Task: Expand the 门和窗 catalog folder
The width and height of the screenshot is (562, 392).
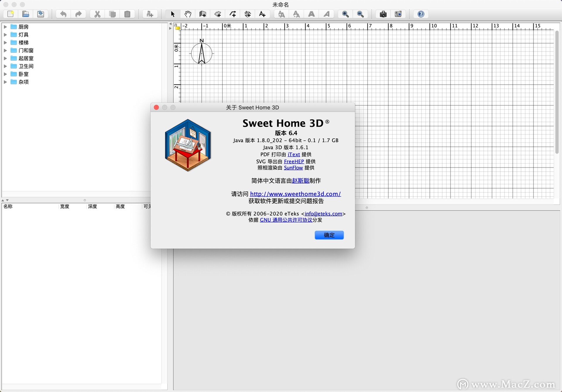Action: [5, 50]
